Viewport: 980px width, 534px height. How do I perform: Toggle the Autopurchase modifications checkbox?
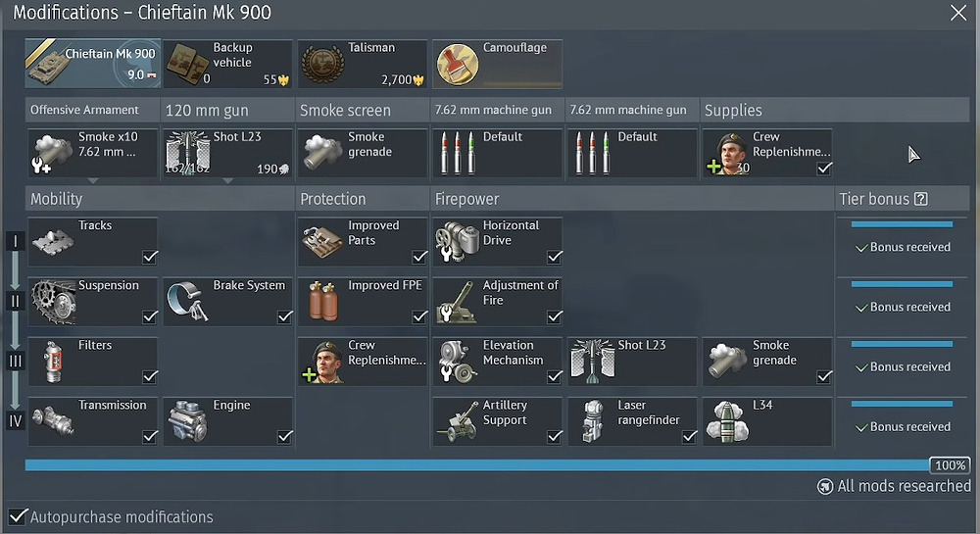(18, 516)
